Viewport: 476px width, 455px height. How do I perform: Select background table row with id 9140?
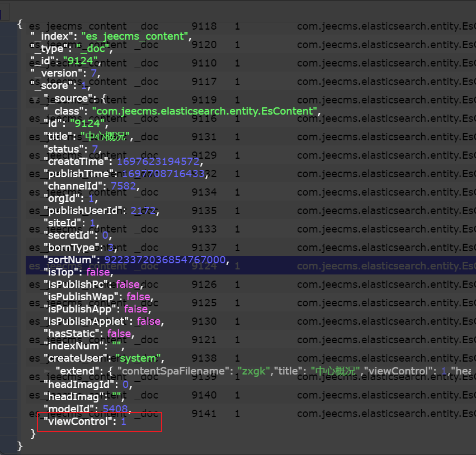[251, 395]
